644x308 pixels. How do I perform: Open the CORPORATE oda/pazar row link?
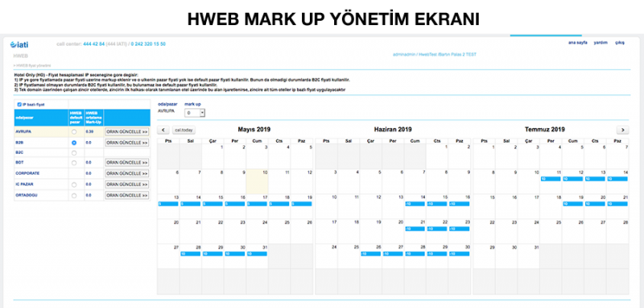27,173
